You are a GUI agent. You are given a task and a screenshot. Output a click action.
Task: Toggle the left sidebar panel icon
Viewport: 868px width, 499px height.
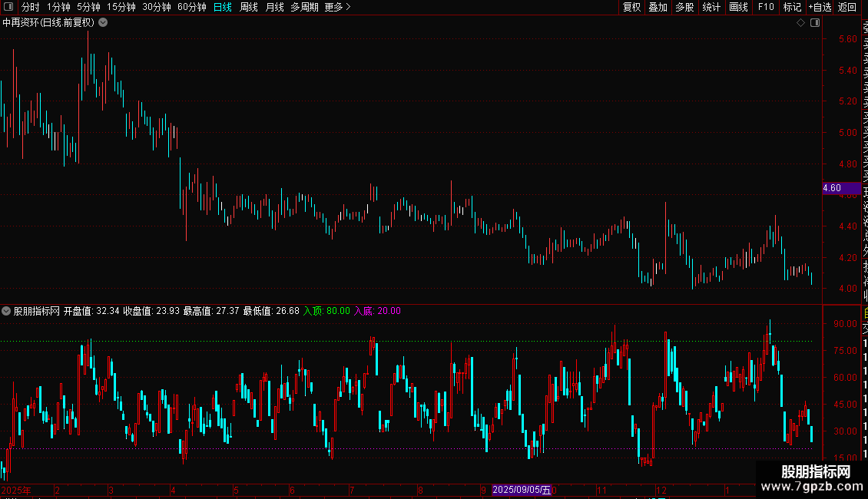click(8, 7)
